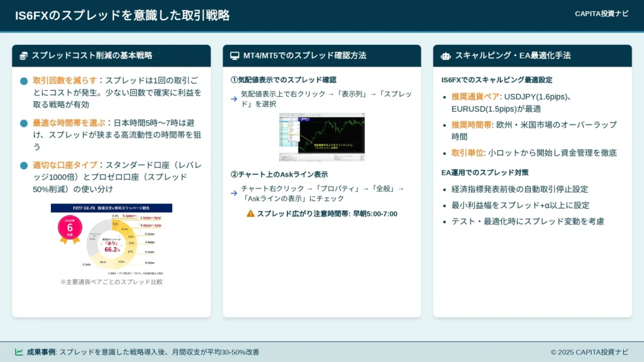Click the orange text 推奨通貨ペア

475,97
